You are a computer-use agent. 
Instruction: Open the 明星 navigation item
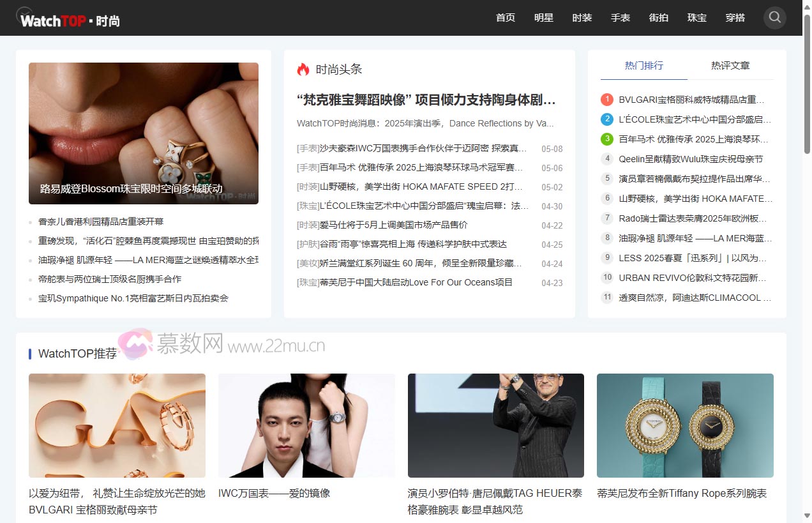tap(543, 18)
